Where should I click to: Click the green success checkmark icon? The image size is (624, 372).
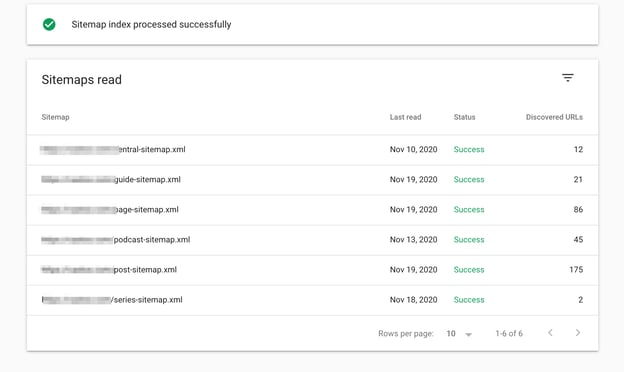(49, 24)
